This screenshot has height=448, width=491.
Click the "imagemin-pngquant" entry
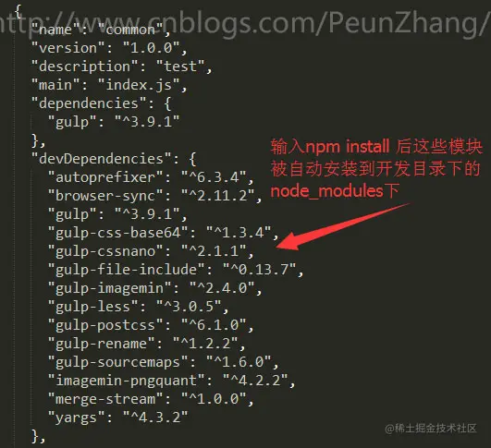point(171,381)
